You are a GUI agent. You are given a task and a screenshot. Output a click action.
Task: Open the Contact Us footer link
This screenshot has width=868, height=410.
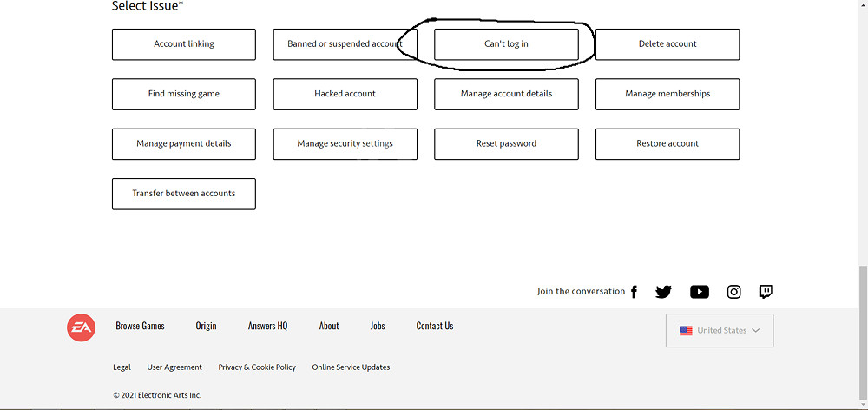(x=434, y=327)
